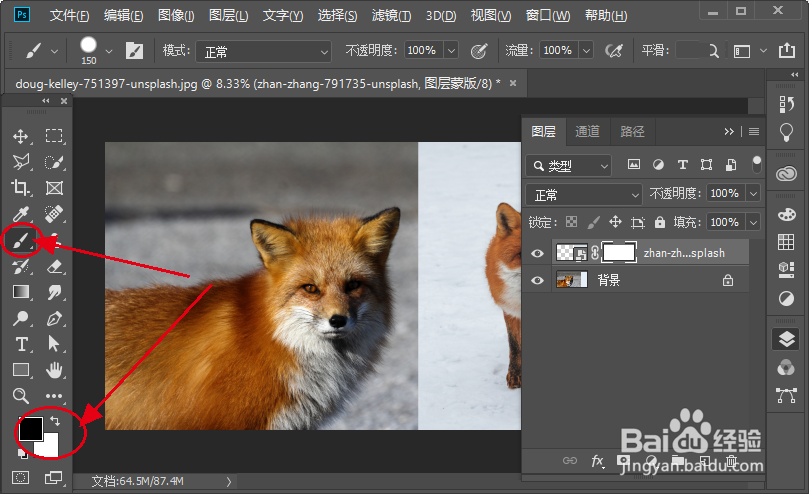Open the tool preset picker arrow
This screenshot has width=809, height=494.
click(x=54, y=51)
